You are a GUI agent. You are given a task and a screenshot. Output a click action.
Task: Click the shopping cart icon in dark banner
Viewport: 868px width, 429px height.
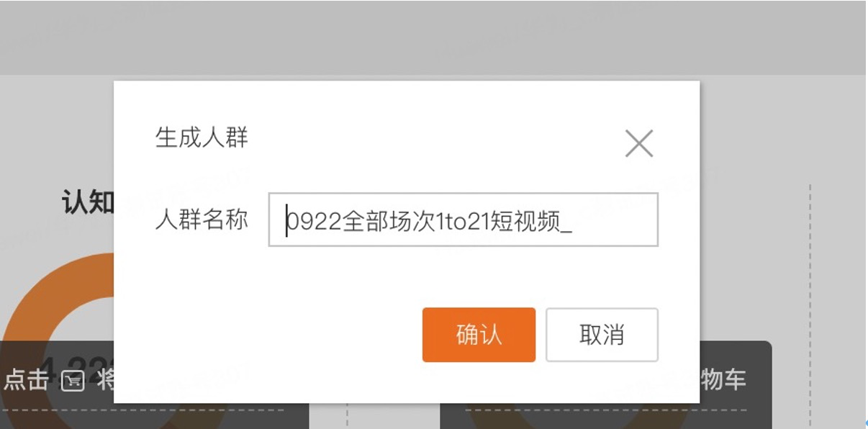pos(73,381)
